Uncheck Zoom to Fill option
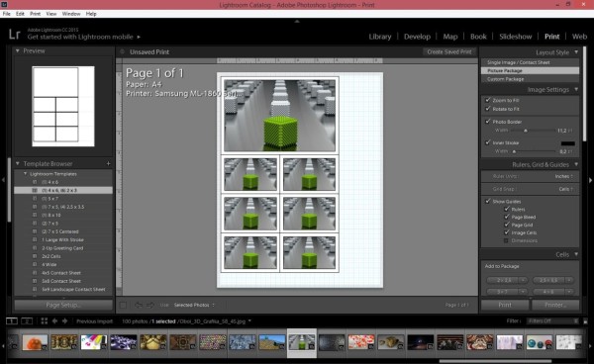 point(488,100)
